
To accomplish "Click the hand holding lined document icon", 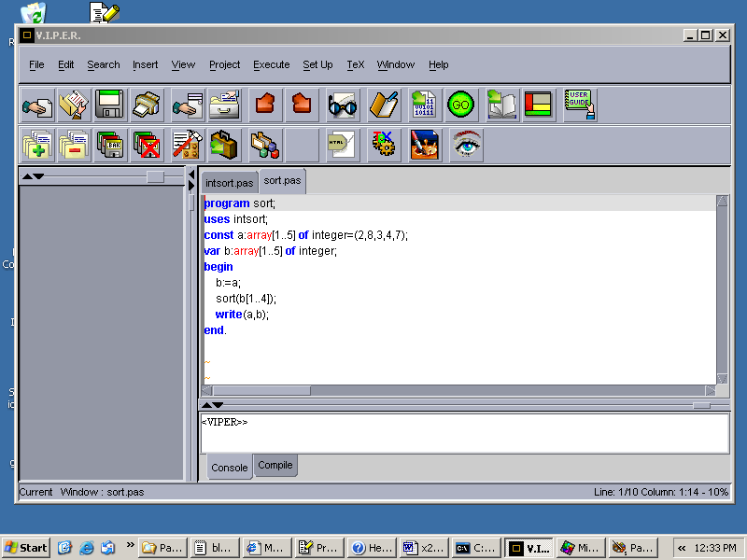I will click(188, 105).
